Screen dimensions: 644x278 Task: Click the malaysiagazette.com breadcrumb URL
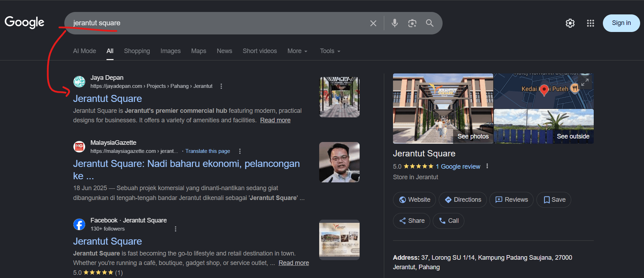pyautogui.click(x=134, y=151)
